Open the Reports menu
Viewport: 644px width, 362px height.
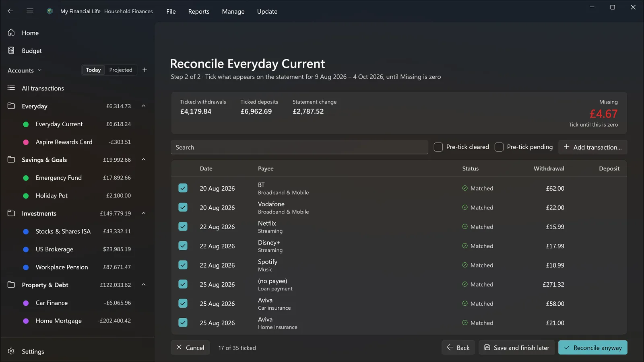click(199, 11)
